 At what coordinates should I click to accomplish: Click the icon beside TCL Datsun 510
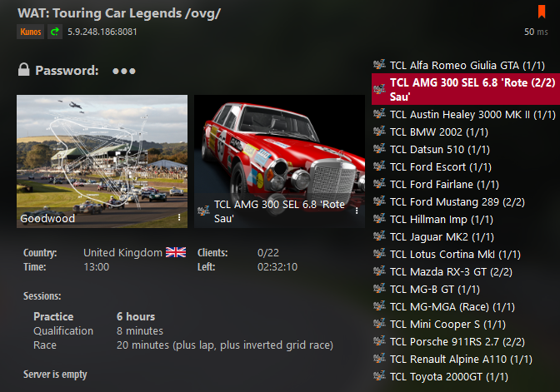click(379, 149)
